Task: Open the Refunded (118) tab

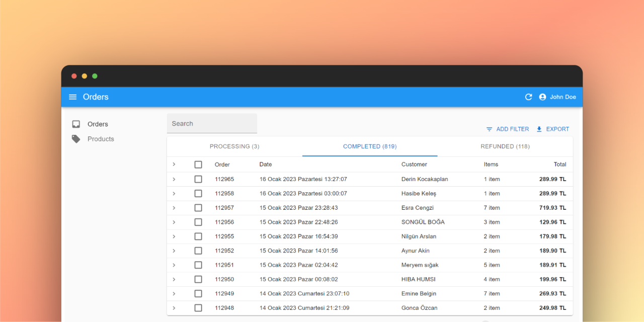Action: [505, 146]
